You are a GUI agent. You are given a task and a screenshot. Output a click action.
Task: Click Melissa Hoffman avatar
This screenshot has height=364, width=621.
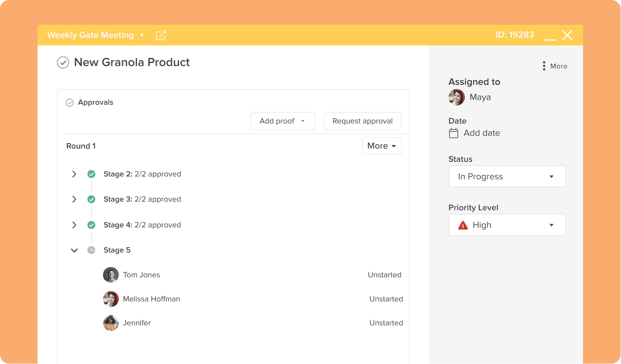pos(111,299)
